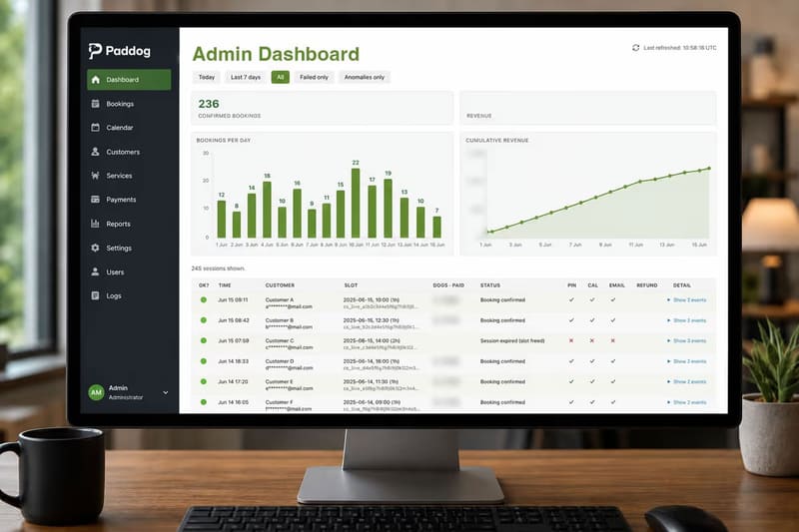Expand Show 2 events for Customer F
The height and width of the screenshot is (532, 799).
(687, 402)
